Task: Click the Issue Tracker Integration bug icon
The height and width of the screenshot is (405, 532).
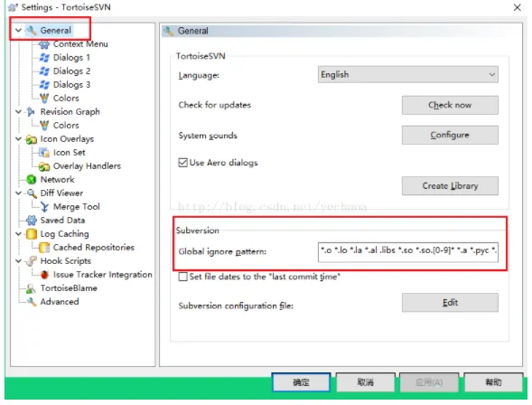Action: coord(44,275)
